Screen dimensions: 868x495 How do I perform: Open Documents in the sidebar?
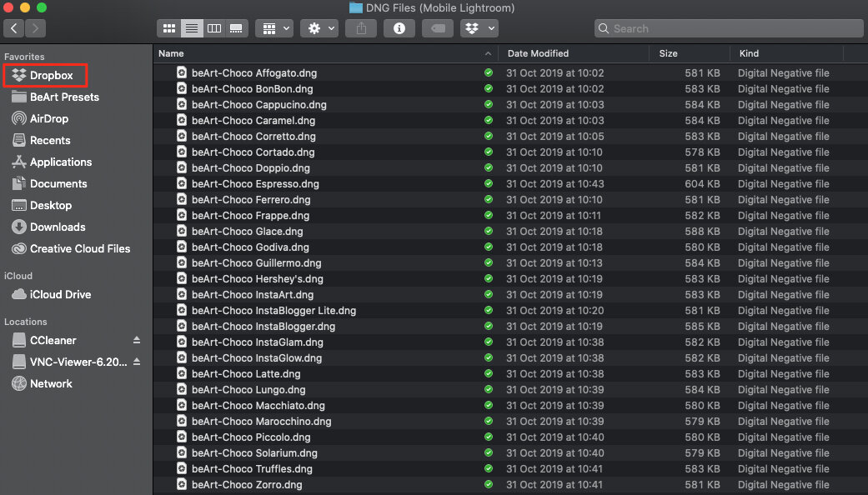(x=49, y=183)
